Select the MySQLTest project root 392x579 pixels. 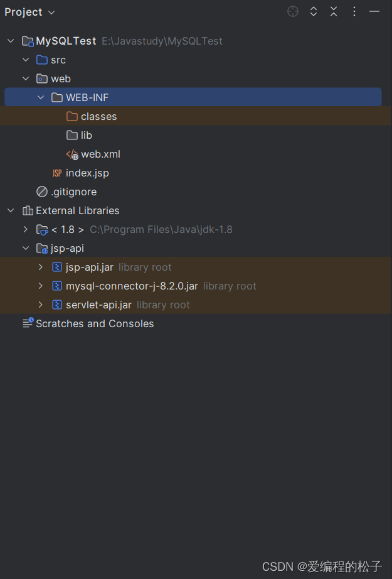coord(66,41)
